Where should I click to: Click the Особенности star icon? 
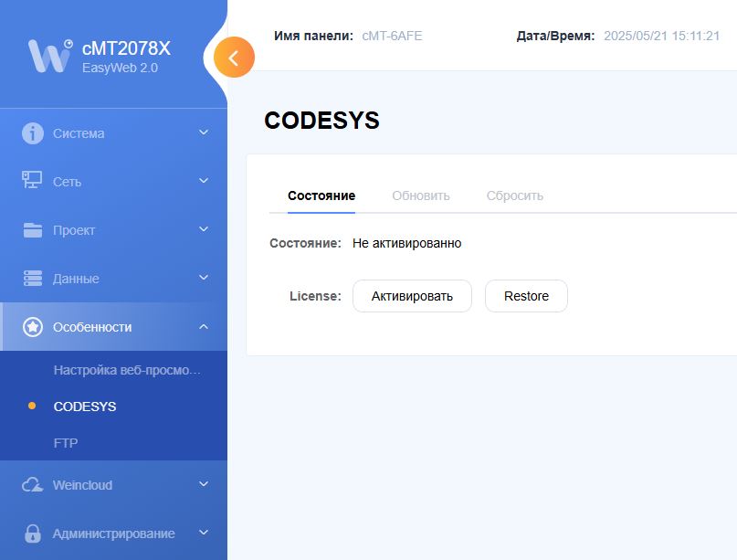click(33, 327)
